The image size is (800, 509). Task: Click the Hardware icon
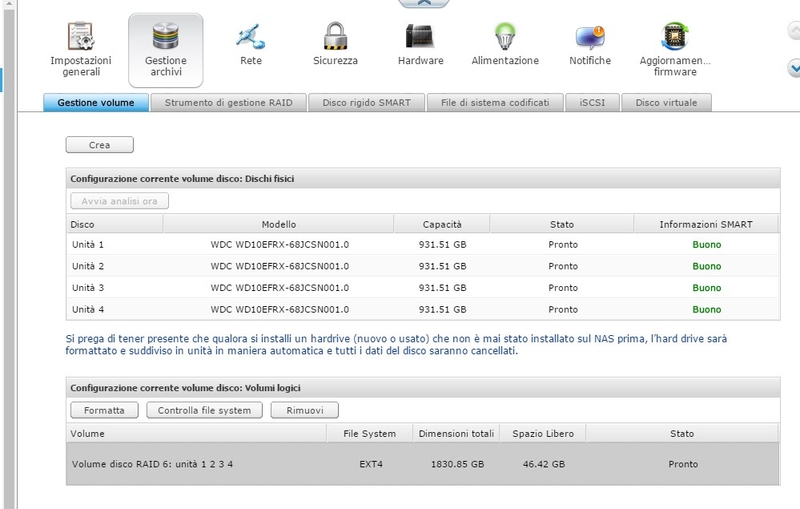tap(420, 38)
